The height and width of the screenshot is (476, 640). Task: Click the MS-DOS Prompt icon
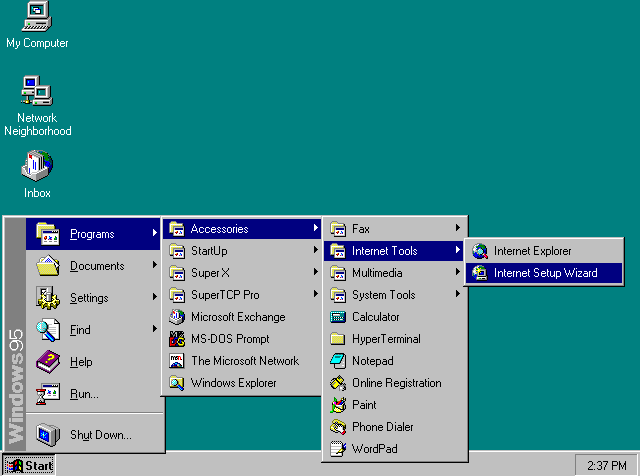[x=177, y=339]
